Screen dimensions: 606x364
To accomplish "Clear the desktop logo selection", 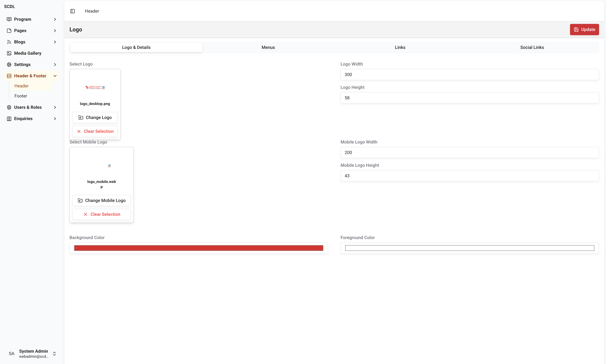I will coord(95,131).
